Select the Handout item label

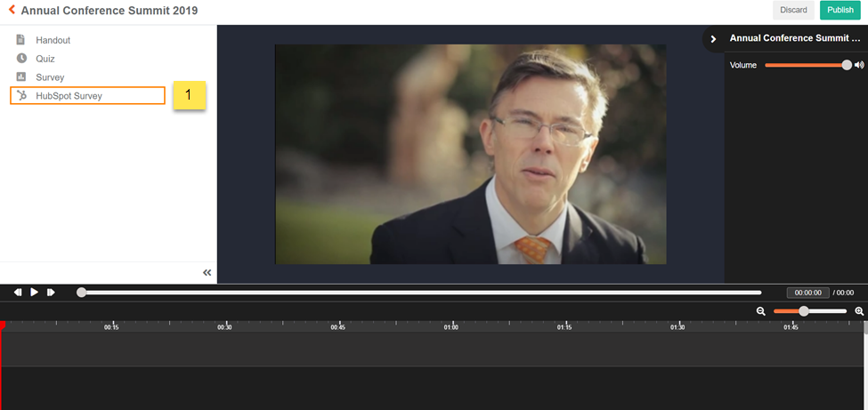(x=53, y=40)
